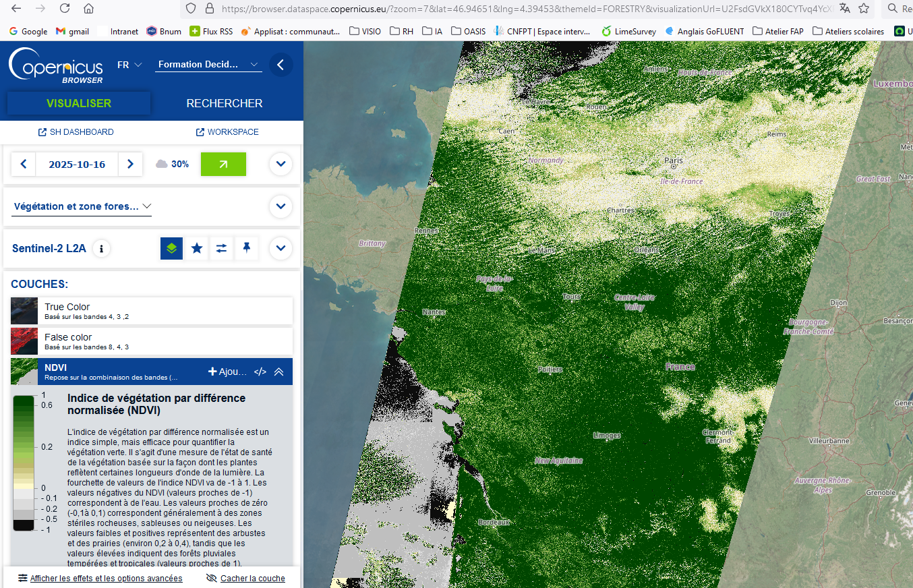Viewport: 913px width, 588px height.
Task: Open the WORKSPACE link
Action: pyautogui.click(x=227, y=132)
